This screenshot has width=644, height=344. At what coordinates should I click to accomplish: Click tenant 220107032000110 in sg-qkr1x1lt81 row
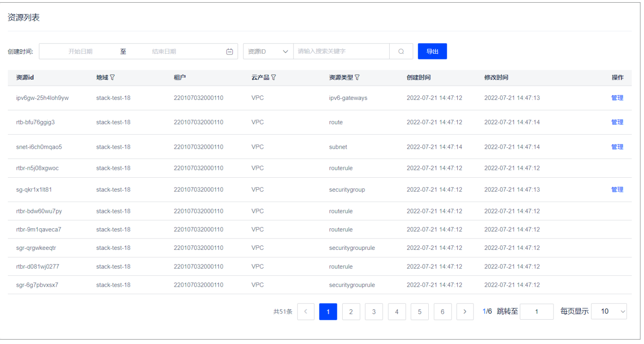tap(199, 190)
